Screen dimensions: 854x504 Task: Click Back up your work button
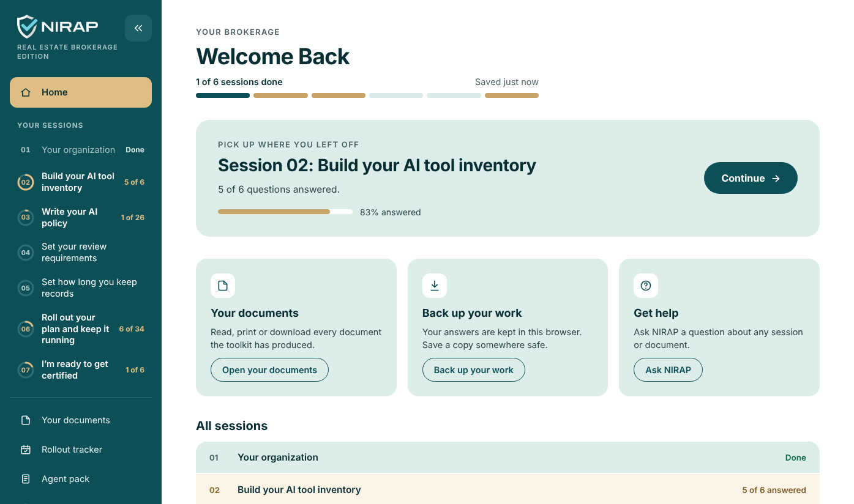click(x=474, y=370)
